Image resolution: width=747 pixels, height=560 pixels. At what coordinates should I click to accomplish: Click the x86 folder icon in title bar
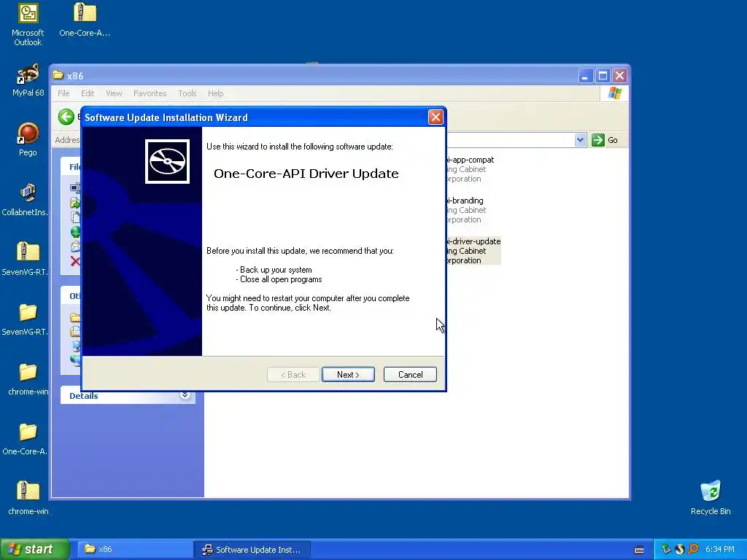[x=58, y=75]
